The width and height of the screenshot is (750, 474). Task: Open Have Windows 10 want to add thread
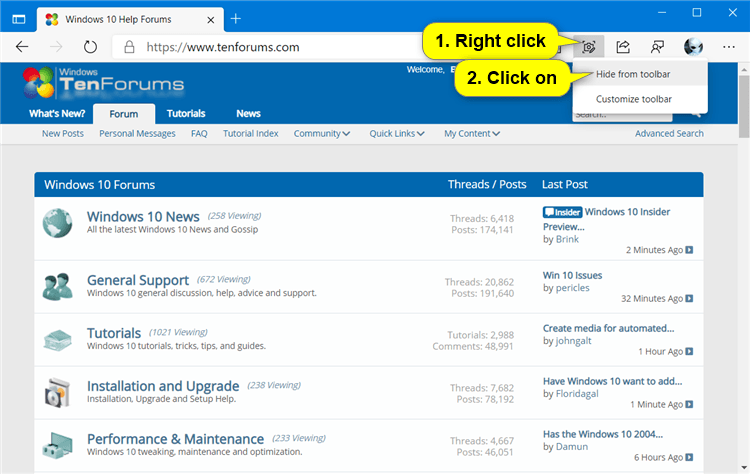612,382
